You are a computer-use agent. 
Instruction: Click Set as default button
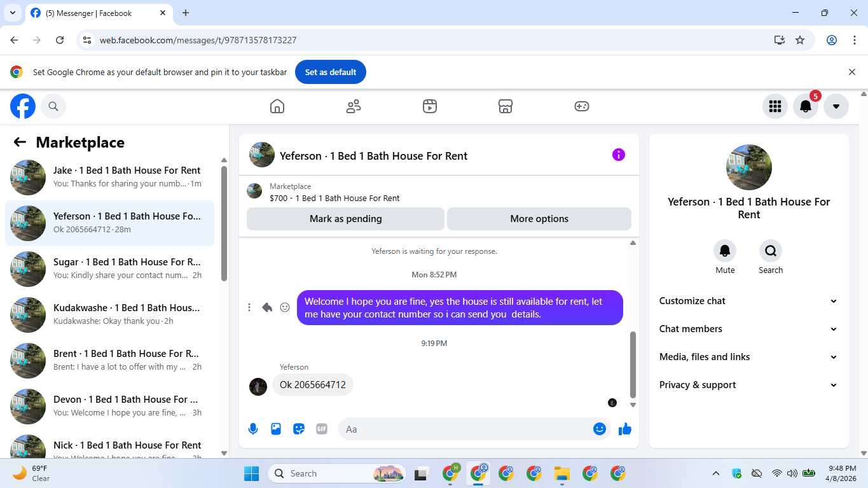(x=330, y=72)
